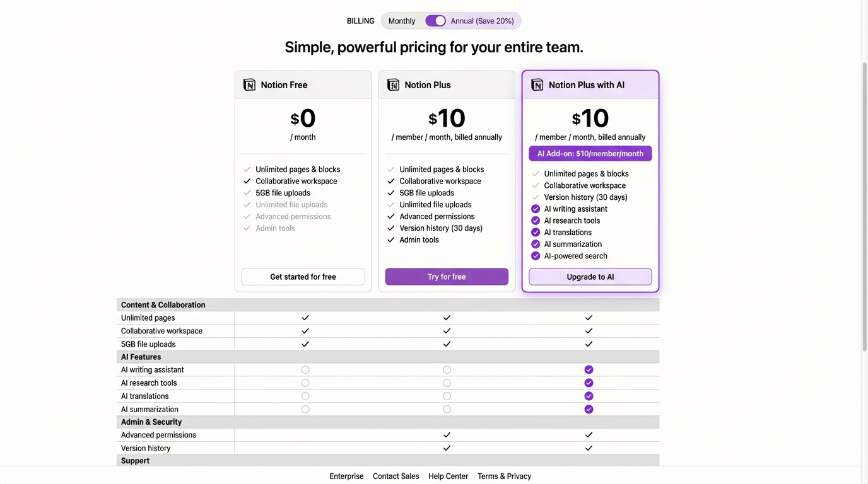This screenshot has height=484, width=868.
Task: Select the Annual (Save 20%) billing label
Action: click(482, 21)
